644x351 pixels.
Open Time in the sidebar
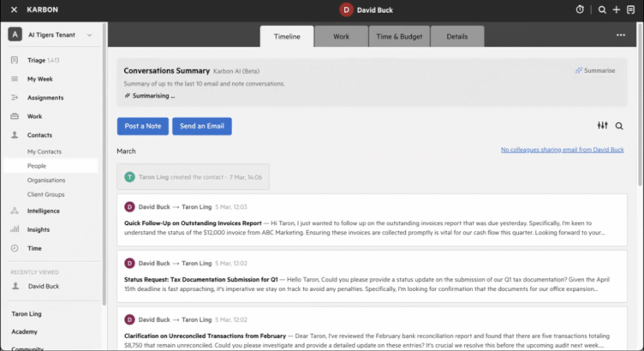point(34,248)
